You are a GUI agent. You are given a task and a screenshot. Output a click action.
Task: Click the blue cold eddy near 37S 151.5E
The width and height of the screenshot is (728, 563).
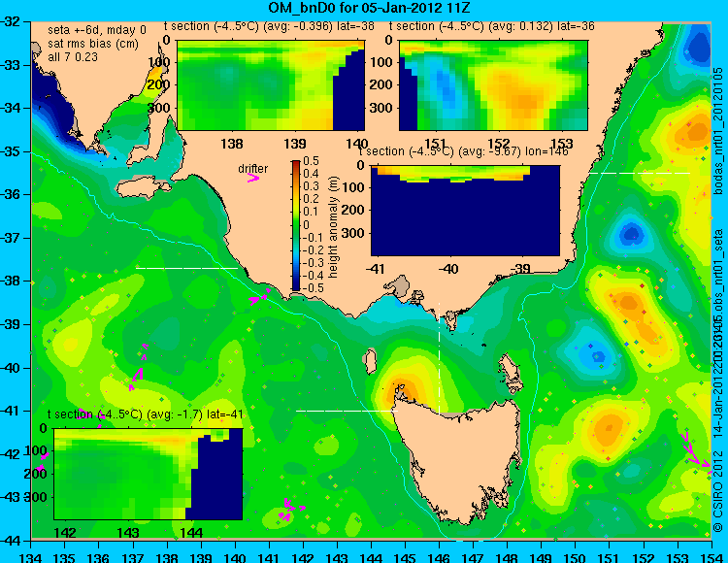tap(632, 233)
